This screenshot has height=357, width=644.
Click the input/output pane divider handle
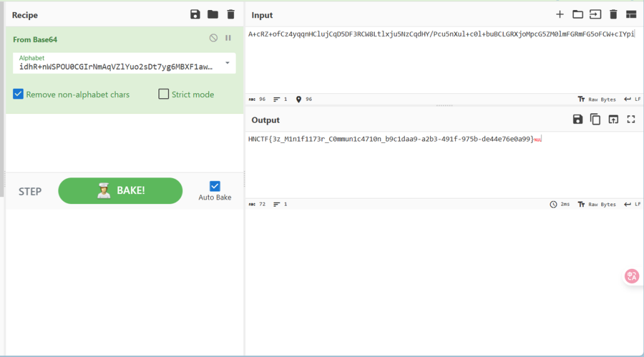(445, 106)
